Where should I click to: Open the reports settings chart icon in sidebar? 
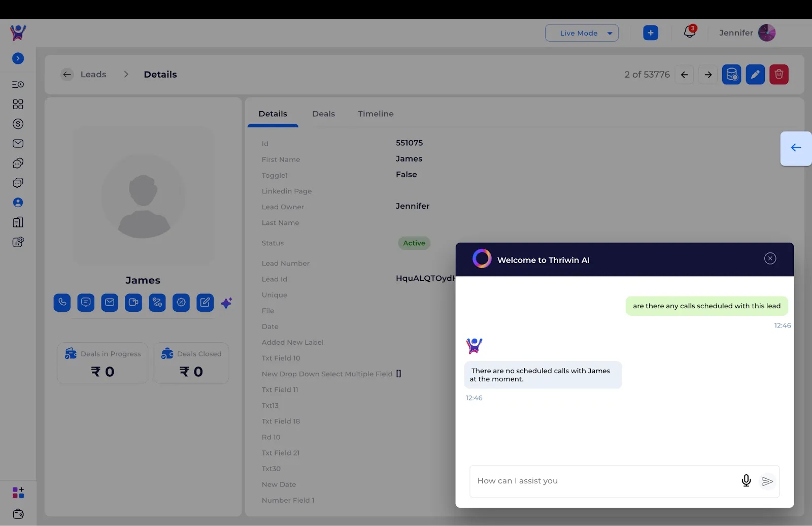click(18, 242)
